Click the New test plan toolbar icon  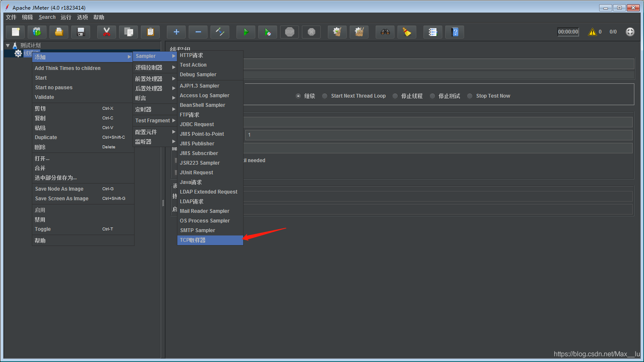point(16,32)
